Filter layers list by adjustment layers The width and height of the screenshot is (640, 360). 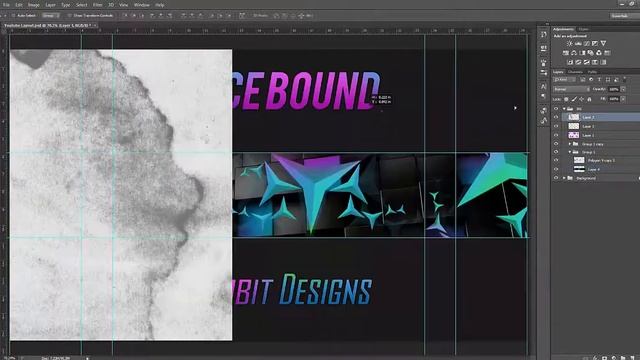591,80
